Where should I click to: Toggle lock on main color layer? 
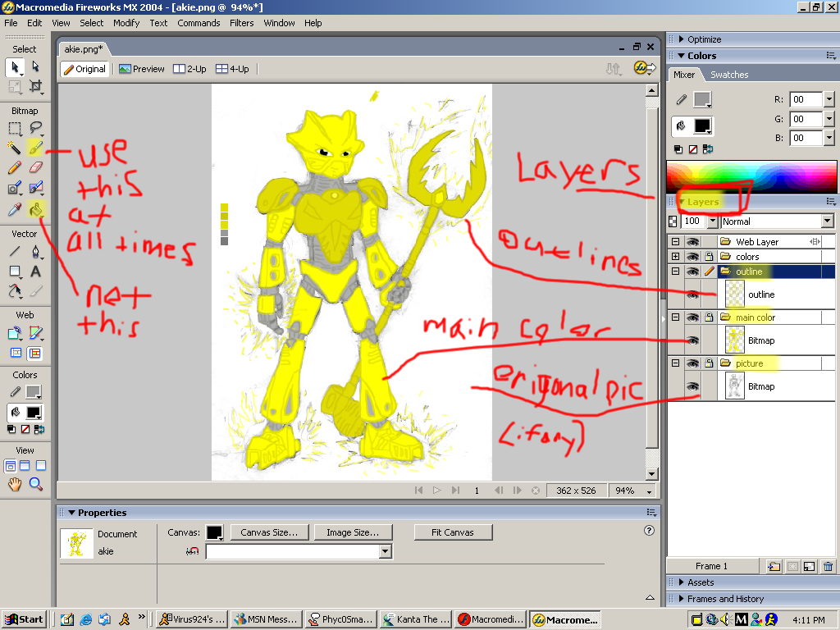coord(709,317)
